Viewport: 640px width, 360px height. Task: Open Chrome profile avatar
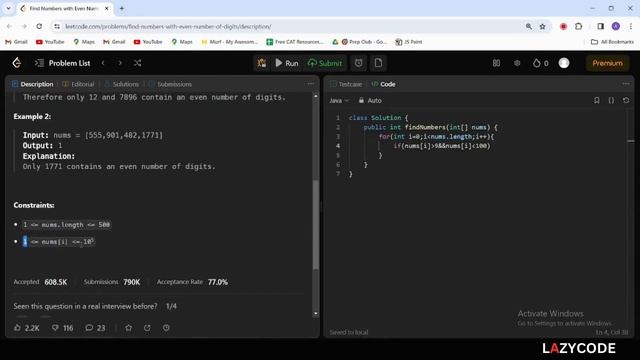[x=616, y=27]
